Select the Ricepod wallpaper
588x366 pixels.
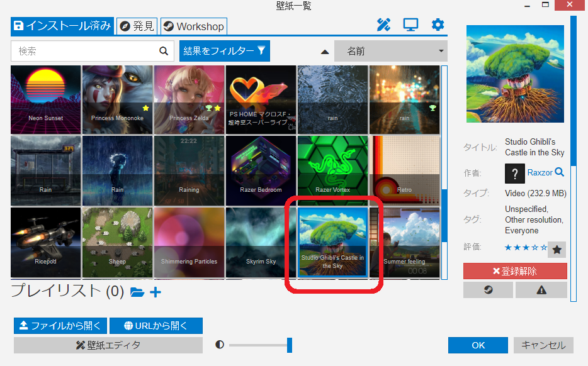click(x=46, y=242)
